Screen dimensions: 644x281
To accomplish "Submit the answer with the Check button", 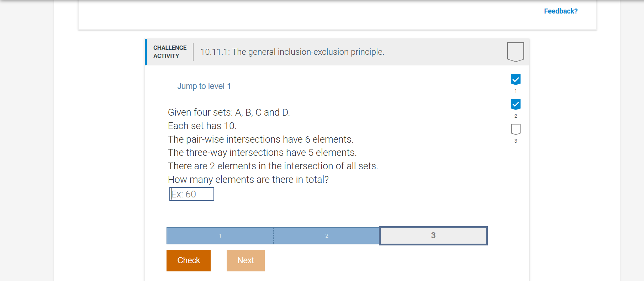I will coord(189,260).
